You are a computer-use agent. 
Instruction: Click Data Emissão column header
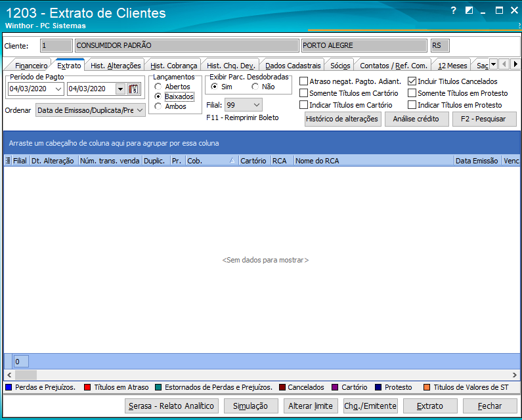(x=478, y=161)
